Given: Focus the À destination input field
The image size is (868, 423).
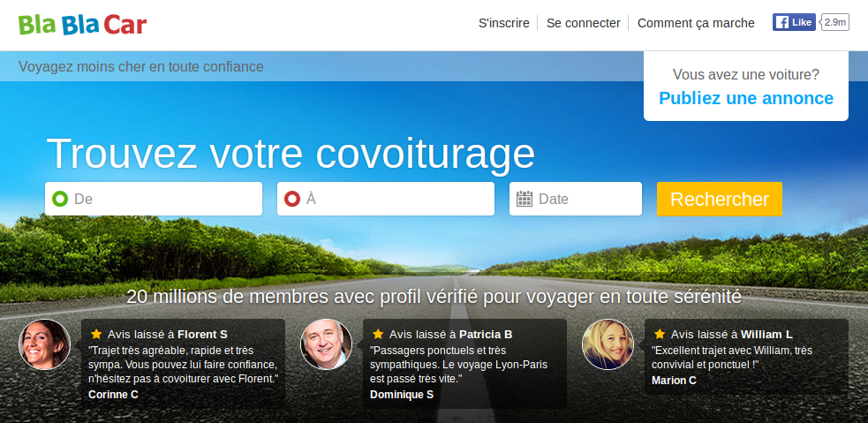Looking at the screenshot, I should click(386, 199).
